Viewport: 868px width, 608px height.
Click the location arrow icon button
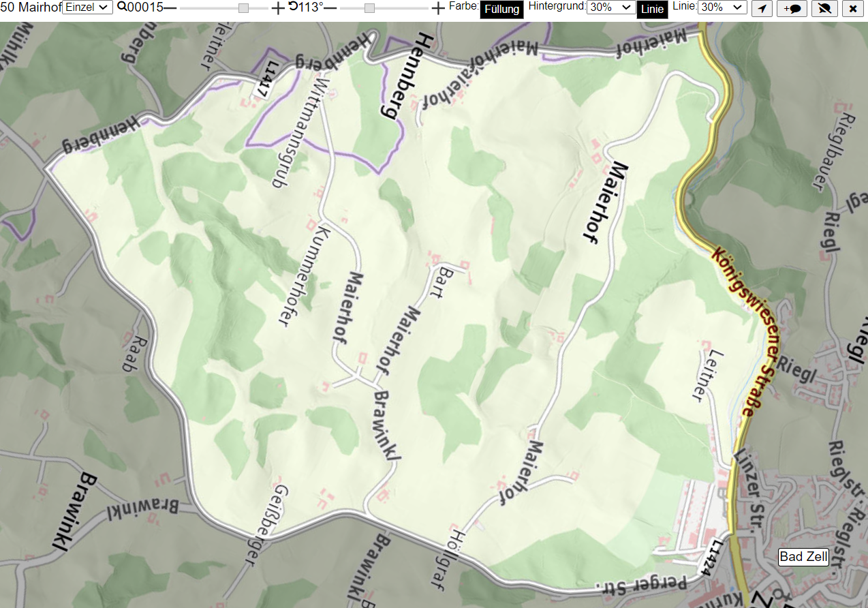[x=762, y=9]
